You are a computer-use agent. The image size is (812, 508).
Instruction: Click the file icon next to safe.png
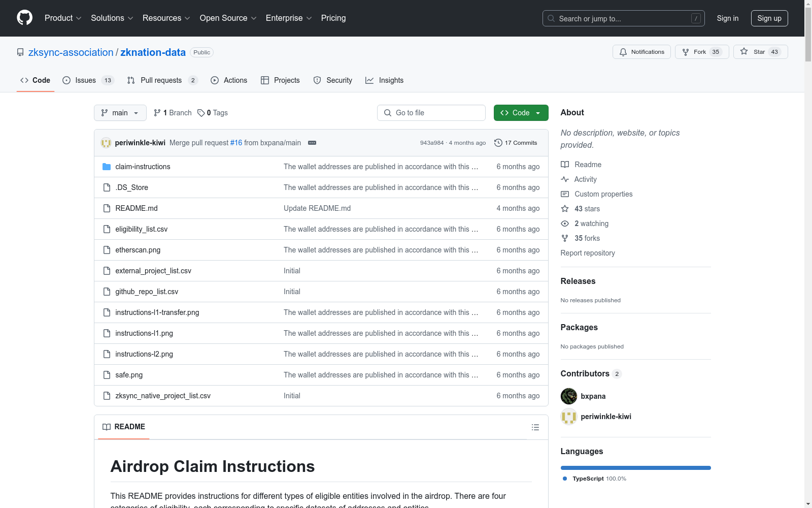[x=107, y=375]
